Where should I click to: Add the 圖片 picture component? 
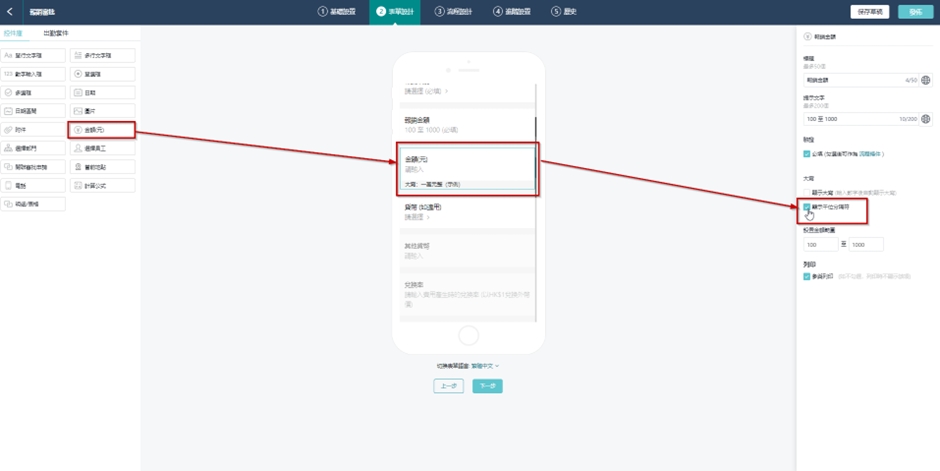click(101, 111)
